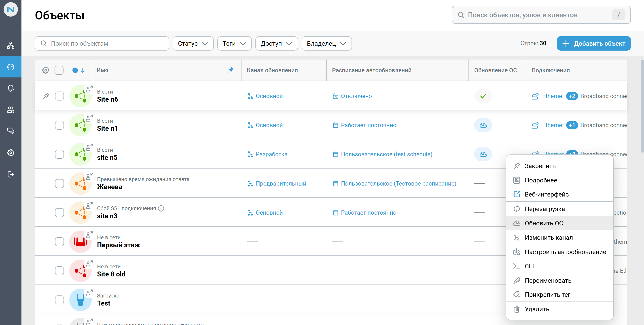Open the dashboard gauge sidebar icon

pos(11,67)
